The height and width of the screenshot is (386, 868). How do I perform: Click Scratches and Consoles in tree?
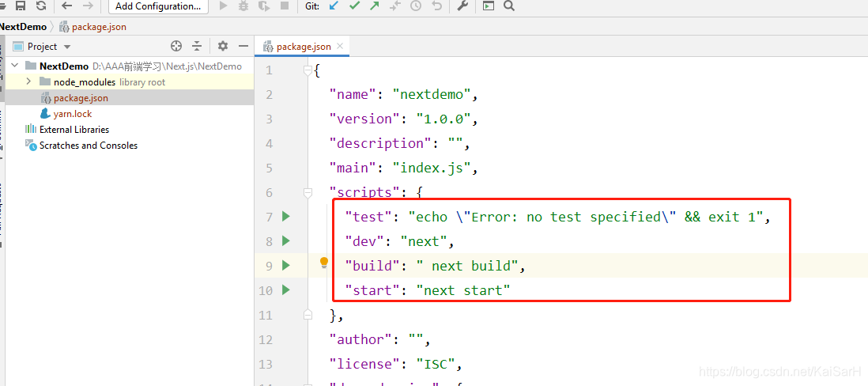click(88, 146)
